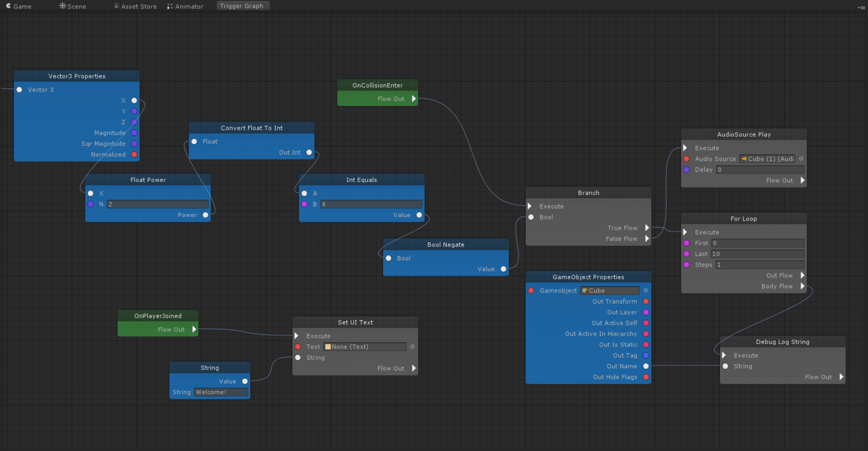This screenshot has height=451, width=868.
Task: Click the Value output port on Bool Negate
Action: pos(503,269)
